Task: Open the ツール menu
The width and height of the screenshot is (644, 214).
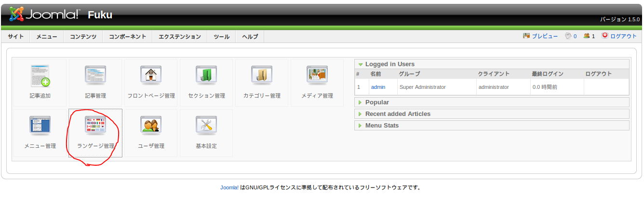Action: pos(222,37)
